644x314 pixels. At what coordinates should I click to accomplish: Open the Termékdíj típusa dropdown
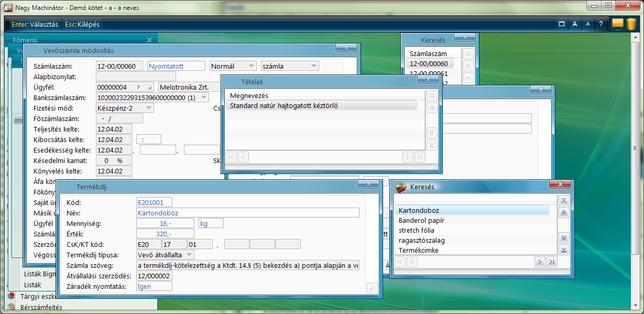pos(190,255)
